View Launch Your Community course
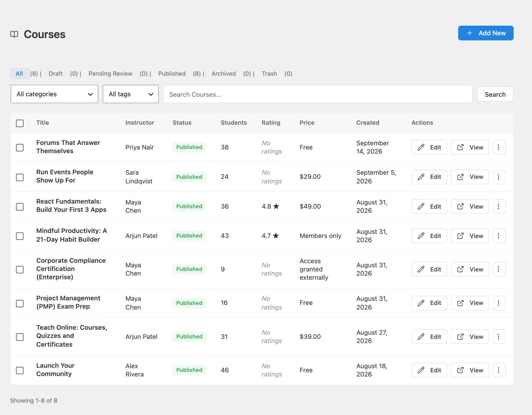Image resolution: width=532 pixels, height=415 pixels. (x=470, y=370)
